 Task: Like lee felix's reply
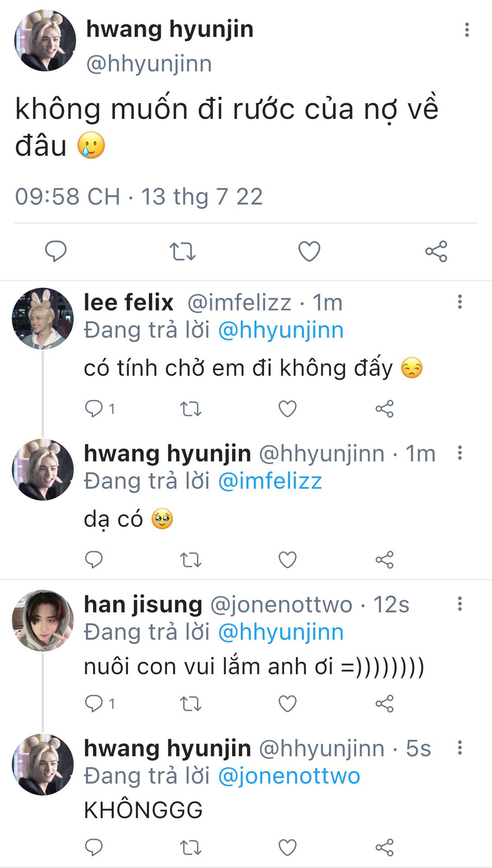click(x=287, y=409)
